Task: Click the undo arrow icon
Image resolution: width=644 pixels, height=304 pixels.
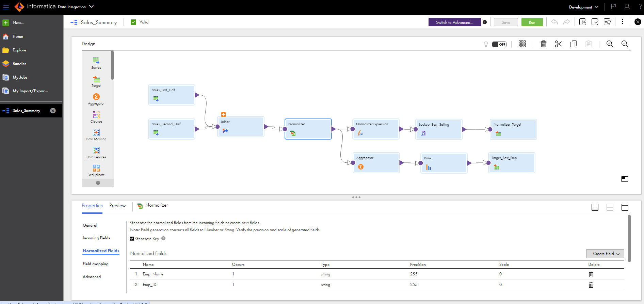Action: pyautogui.click(x=554, y=22)
